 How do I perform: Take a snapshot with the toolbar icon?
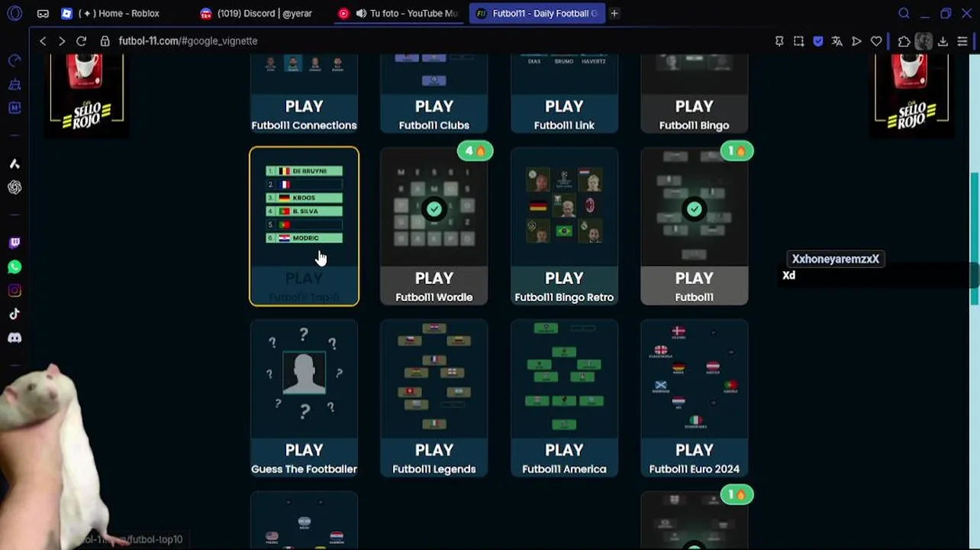pos(798,41)
